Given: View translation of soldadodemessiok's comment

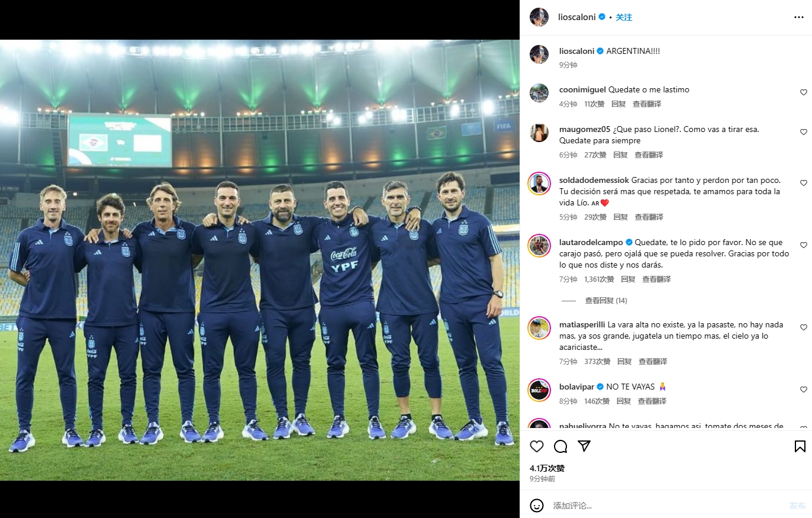Looking at the screenshot, I should [x=648, y=217].
